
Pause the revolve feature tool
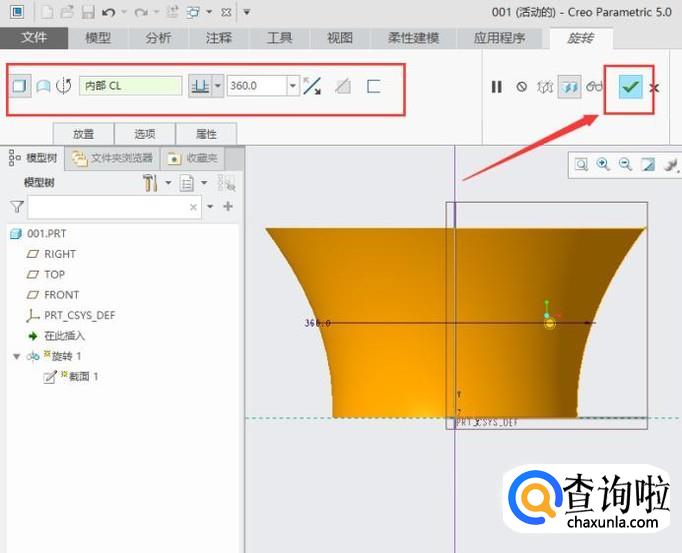(x=497, y=87)
